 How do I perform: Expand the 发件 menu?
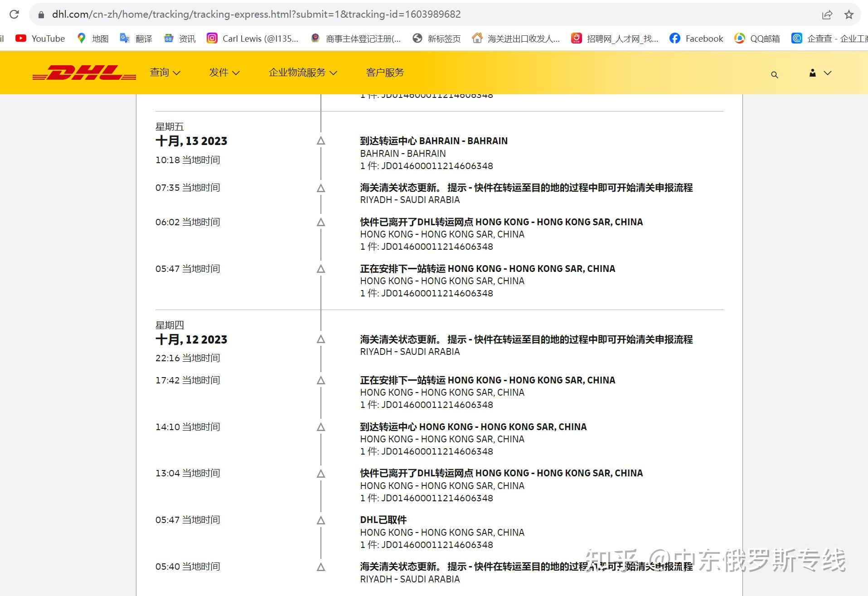pos(224,73)
